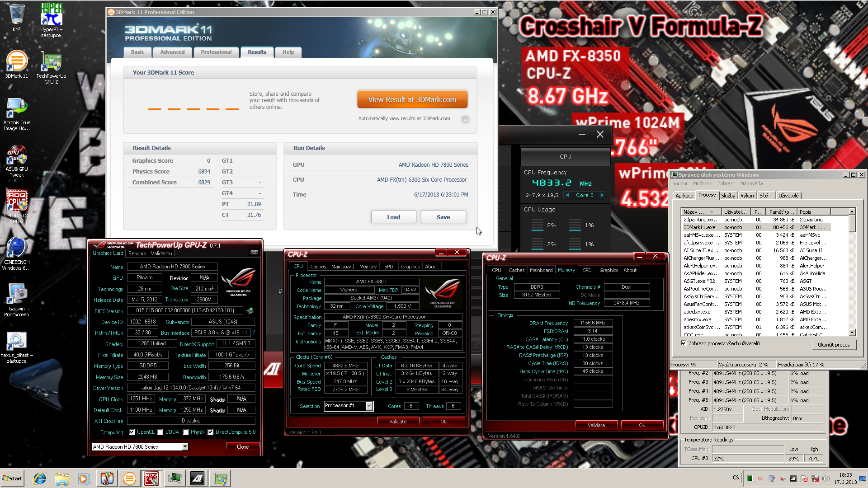Click the taskbar clock showing 18:33
Screen dimensions: 868x488
[845, 479]
